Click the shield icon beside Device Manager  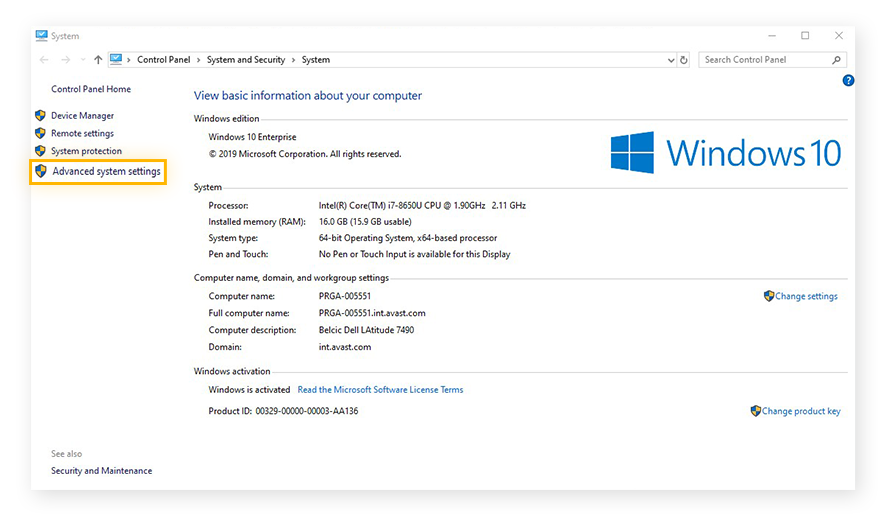coord(40,116)
